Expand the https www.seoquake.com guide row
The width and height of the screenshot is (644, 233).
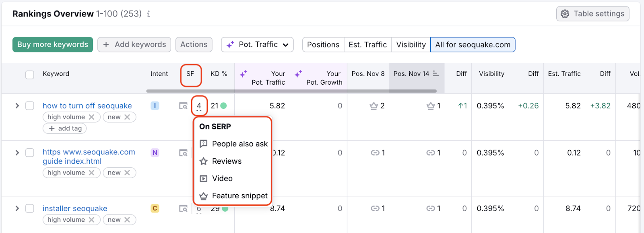[17, 153]
